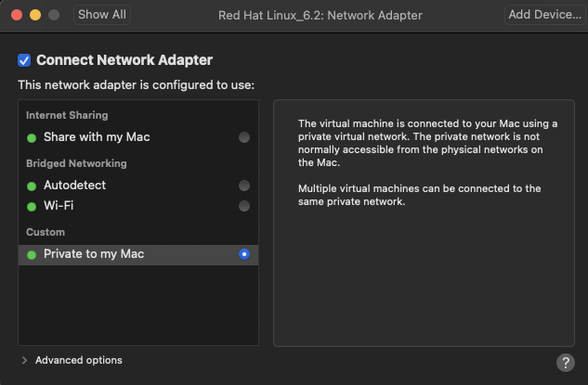Click the green status dot beside Autodetect
Viewport: 588px width, 385px height.
click(x=32, y=186)
